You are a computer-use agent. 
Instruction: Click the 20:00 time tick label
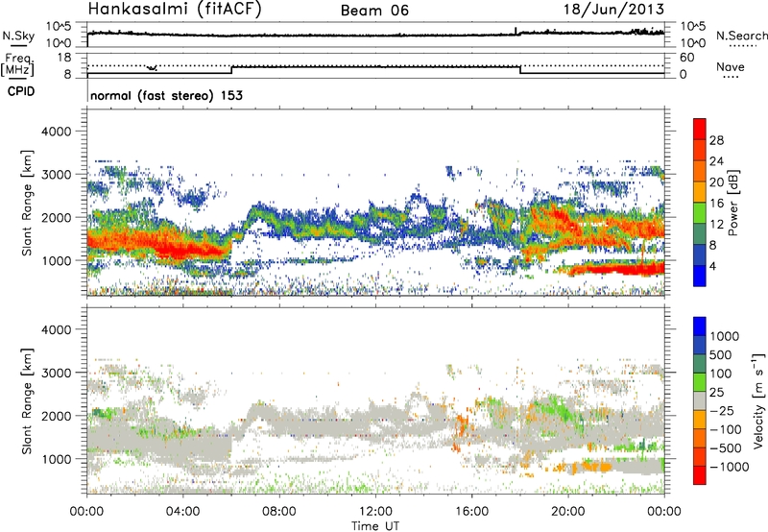tap(568, 512)
